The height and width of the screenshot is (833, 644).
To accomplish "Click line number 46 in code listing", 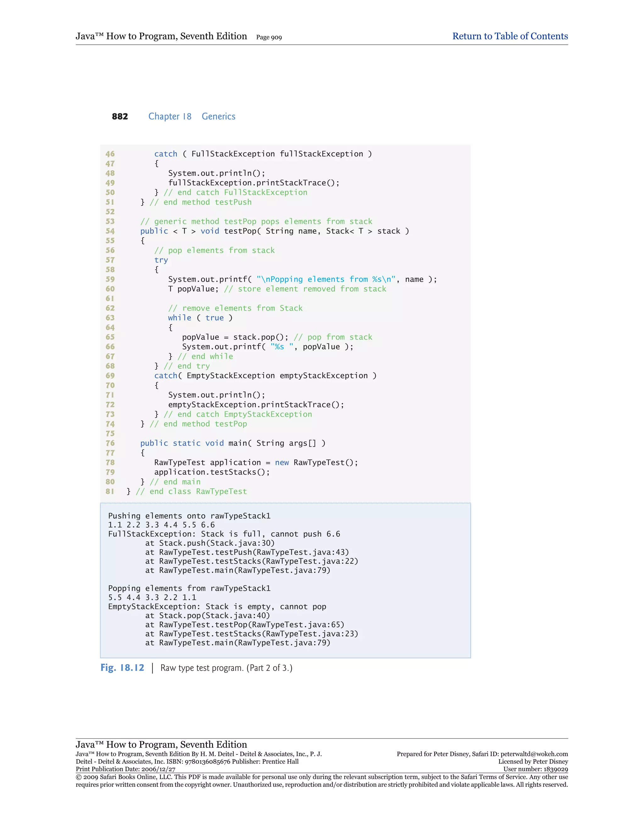I will 110,154.
